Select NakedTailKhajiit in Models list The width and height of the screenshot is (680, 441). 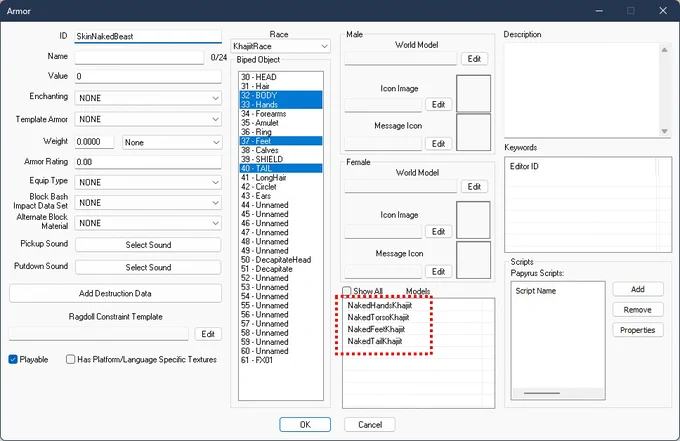[375, 341]
